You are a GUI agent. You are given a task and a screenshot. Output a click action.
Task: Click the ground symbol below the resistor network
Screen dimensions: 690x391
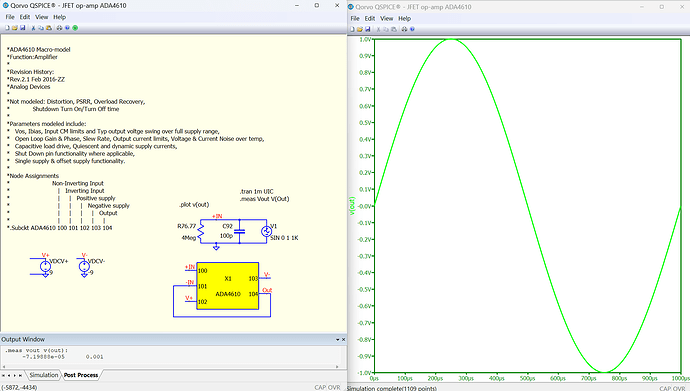tap(216, 247)
